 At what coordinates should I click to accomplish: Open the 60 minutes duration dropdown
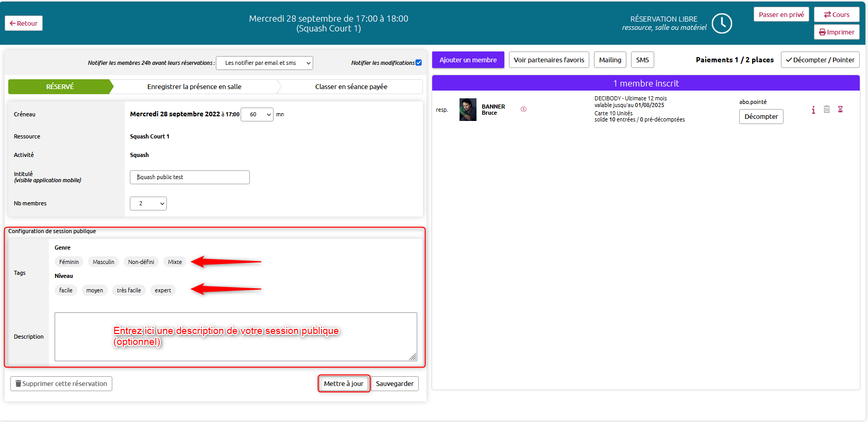[257, 114]
